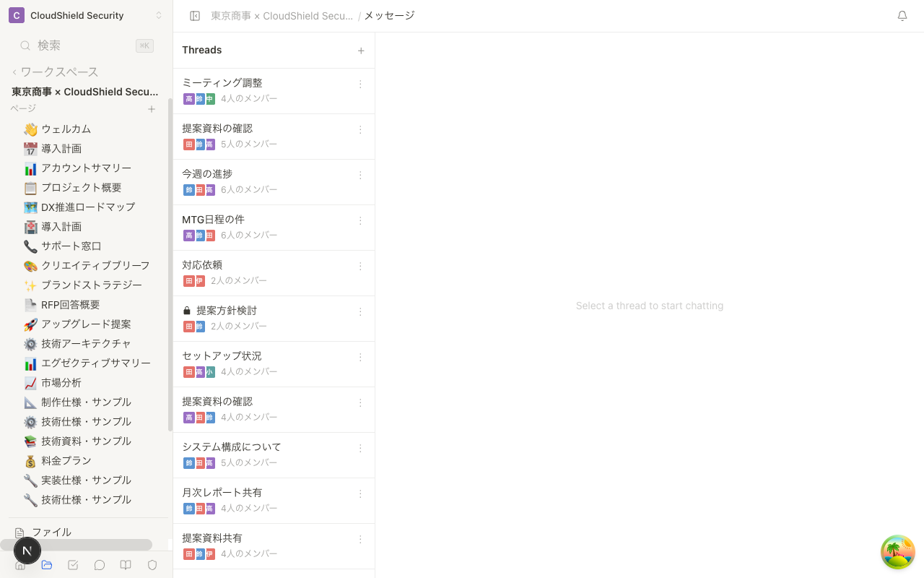
Task: Open the 料金プラン page
Action: [66, 461]
